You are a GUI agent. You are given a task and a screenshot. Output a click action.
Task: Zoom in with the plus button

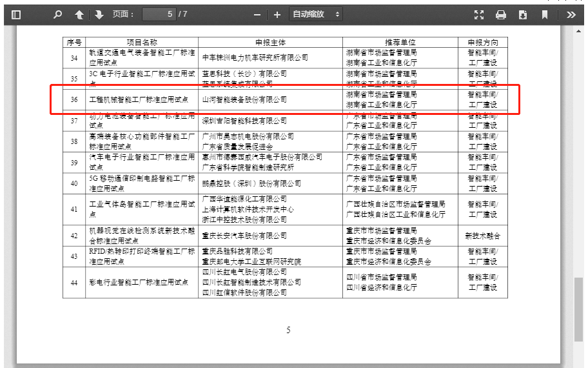(x=277, y=14)
